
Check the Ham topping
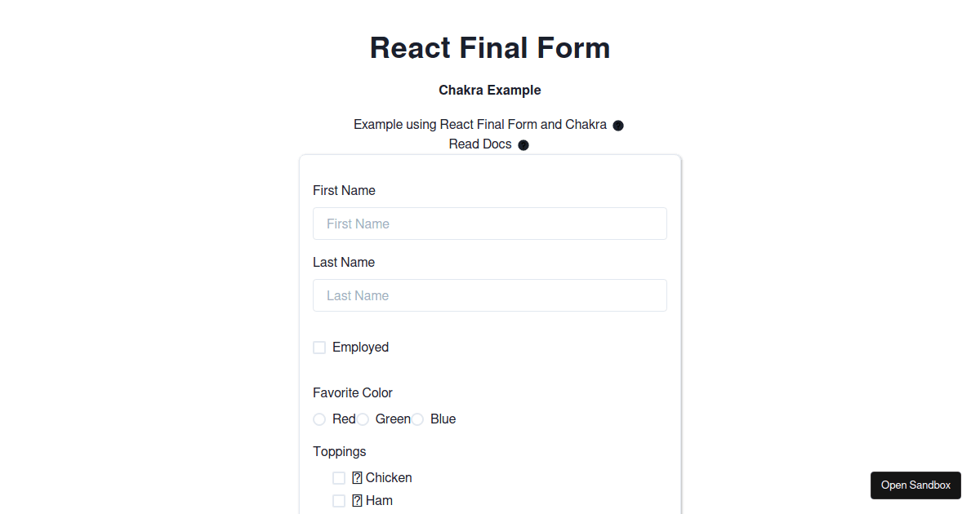[x=338, y=500]
